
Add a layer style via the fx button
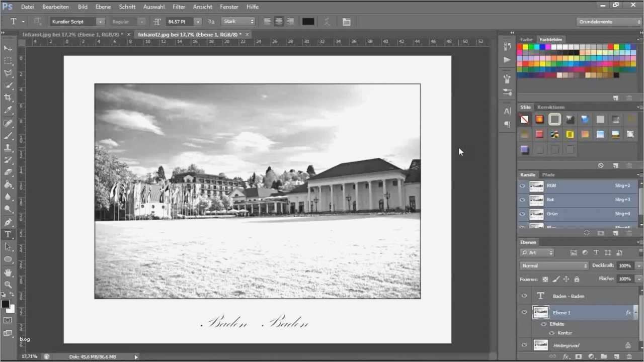coord(566,356)
